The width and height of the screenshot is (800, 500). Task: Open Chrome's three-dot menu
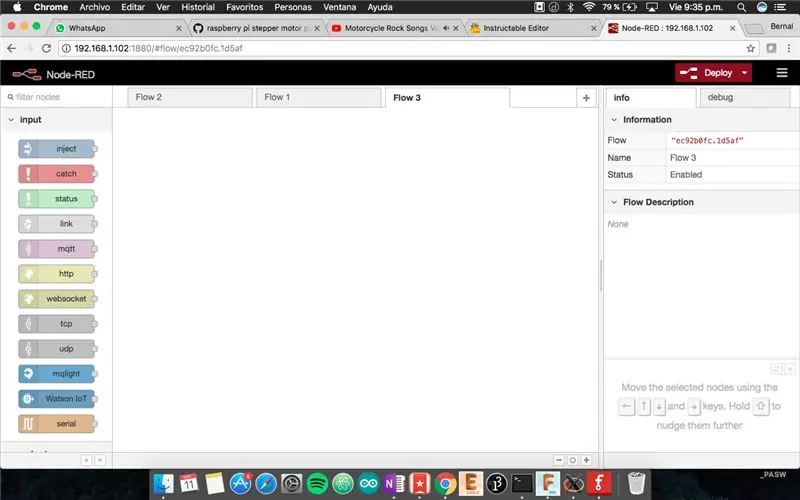[x=789, y=48]
